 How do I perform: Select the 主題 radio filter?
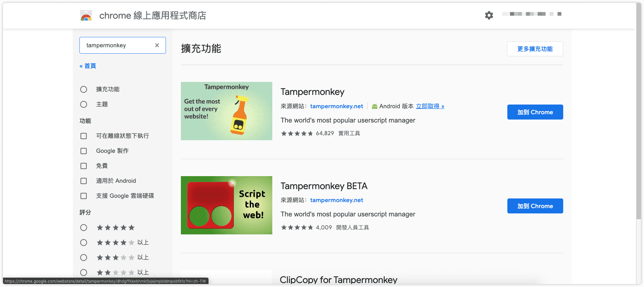tap(83, 104)
